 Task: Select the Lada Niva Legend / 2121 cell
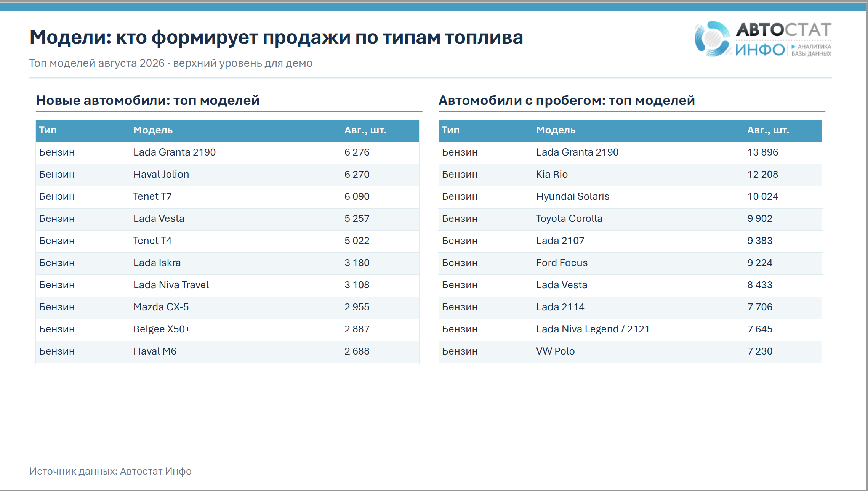(x=638, y=329)
